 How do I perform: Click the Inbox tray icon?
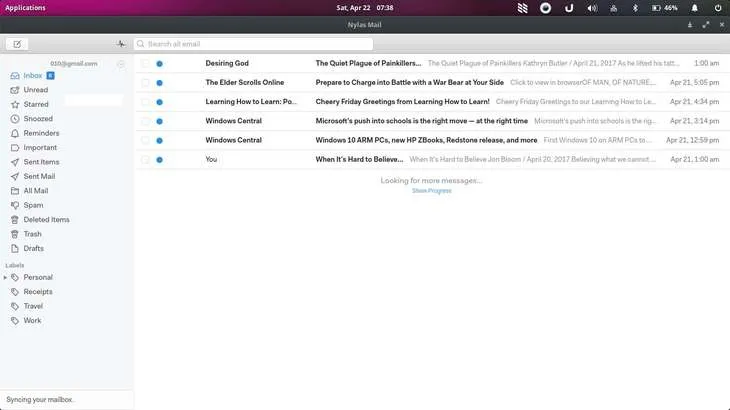15,75
